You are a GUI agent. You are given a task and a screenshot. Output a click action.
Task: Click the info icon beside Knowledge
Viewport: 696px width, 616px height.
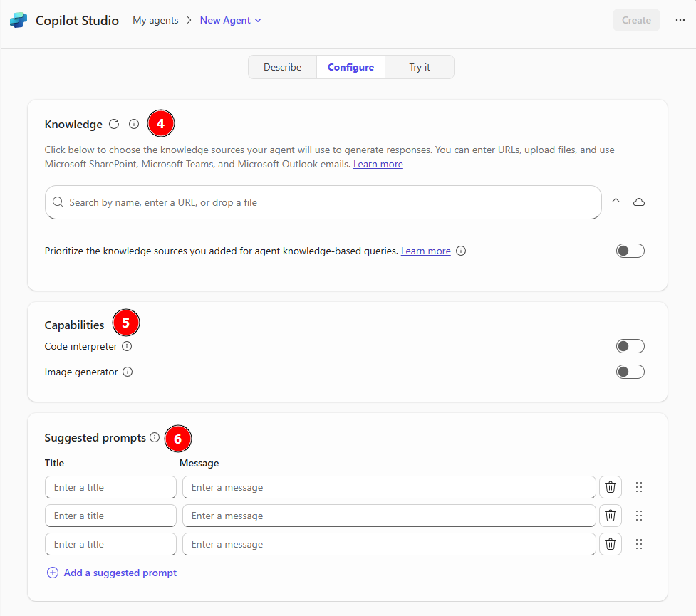coord(134,124)
